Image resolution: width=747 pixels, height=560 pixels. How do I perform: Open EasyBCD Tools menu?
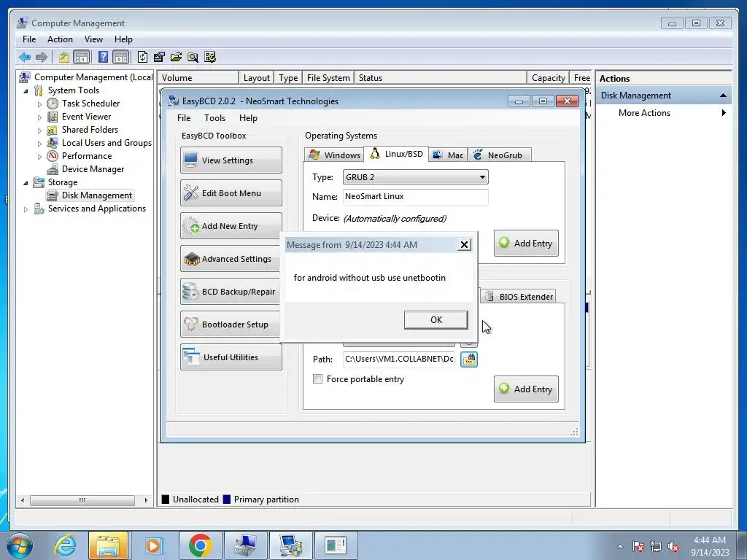tap(214, 117)
